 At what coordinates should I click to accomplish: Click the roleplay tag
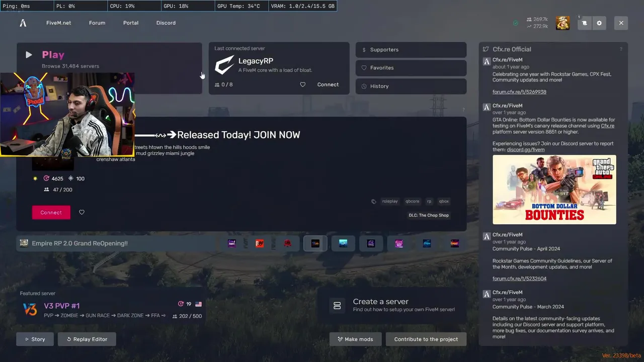click(390, 201)
